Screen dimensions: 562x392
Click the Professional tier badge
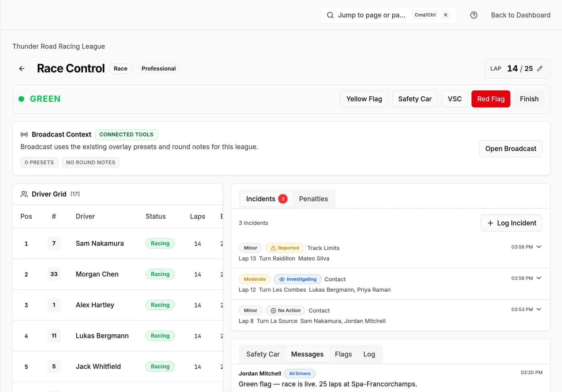click(159, 69)
